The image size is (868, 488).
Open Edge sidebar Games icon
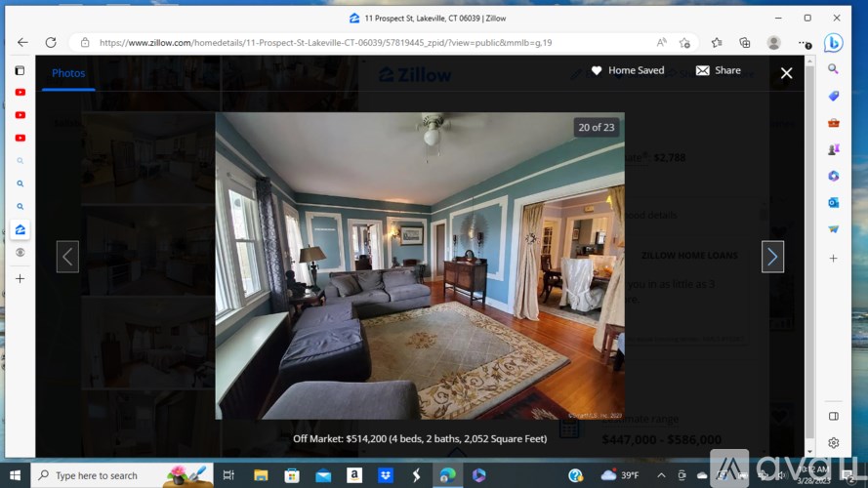tap(833, 149)
